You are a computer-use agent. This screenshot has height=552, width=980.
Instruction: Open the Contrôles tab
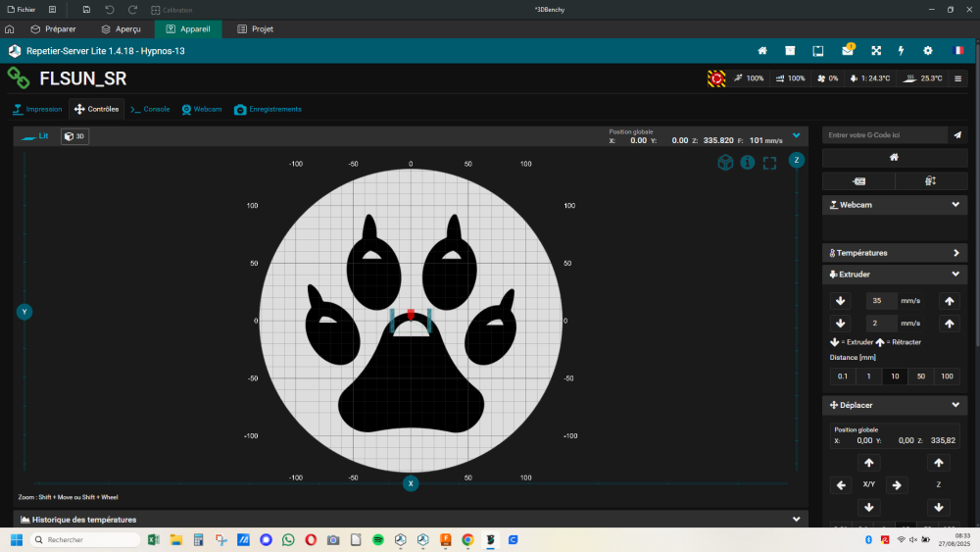click(x=96, y=110)
